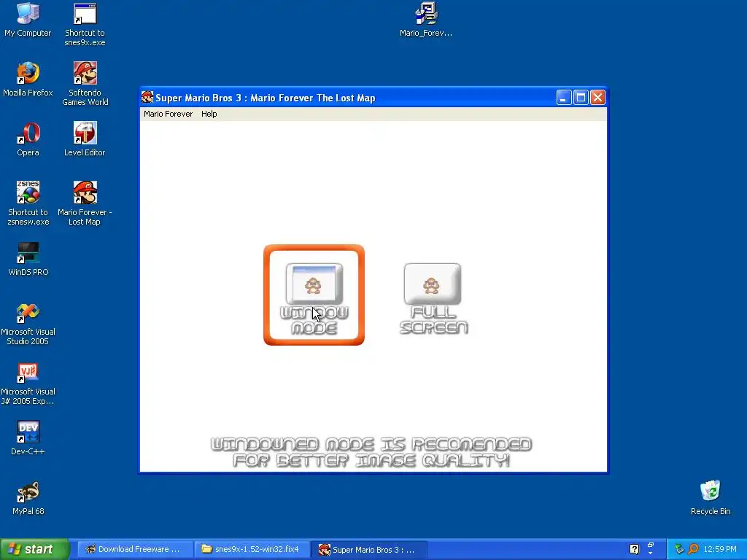Switch to Download Freeware taskbar window
747x560 pixels.
(134, 550)
